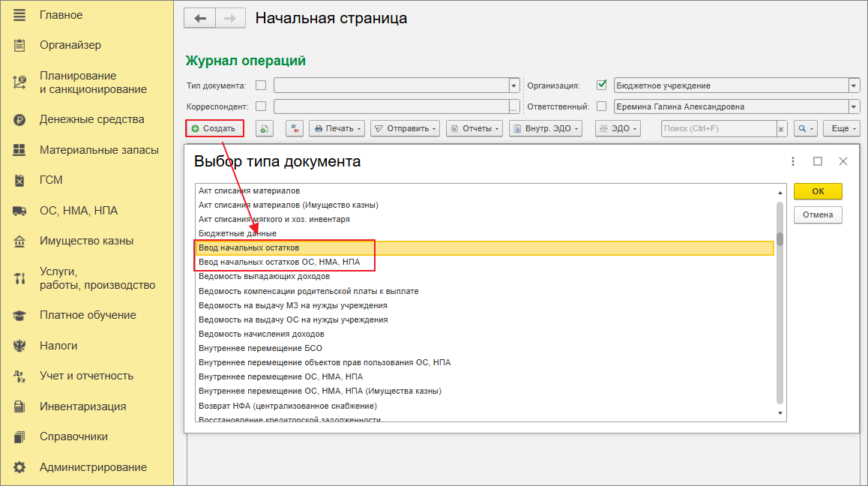
Task: Open the Органайзер sidebar section
Action: click(x=70, y=45)
